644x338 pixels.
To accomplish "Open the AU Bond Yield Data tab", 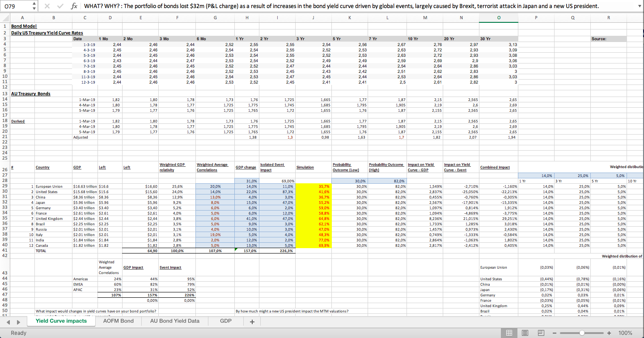I will pyautogui.click(x=175, y=321).
